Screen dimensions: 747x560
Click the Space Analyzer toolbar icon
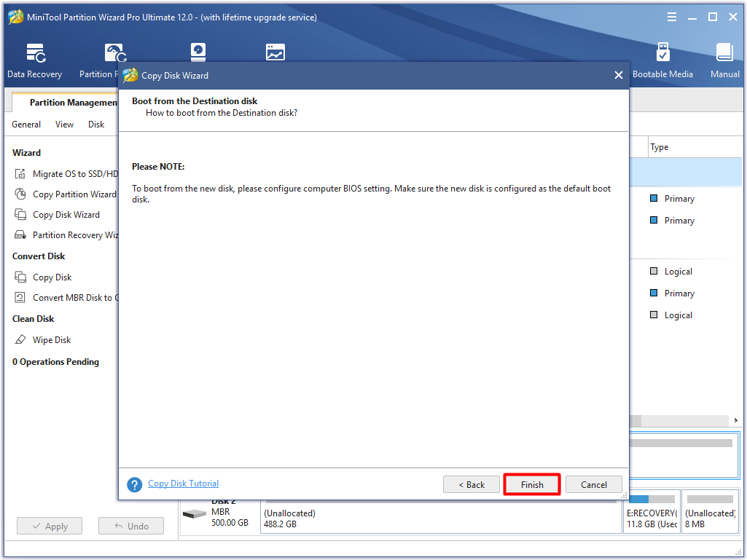[x=275, y=52]
